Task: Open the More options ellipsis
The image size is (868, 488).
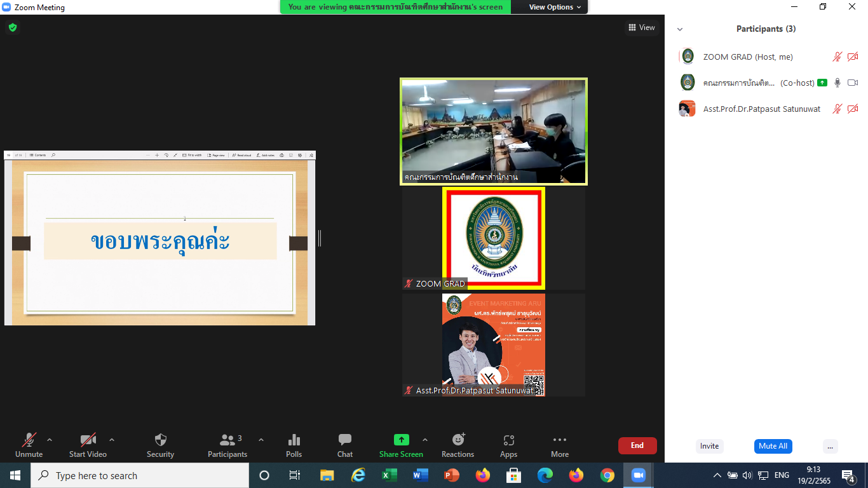Action: click(560, 445)
